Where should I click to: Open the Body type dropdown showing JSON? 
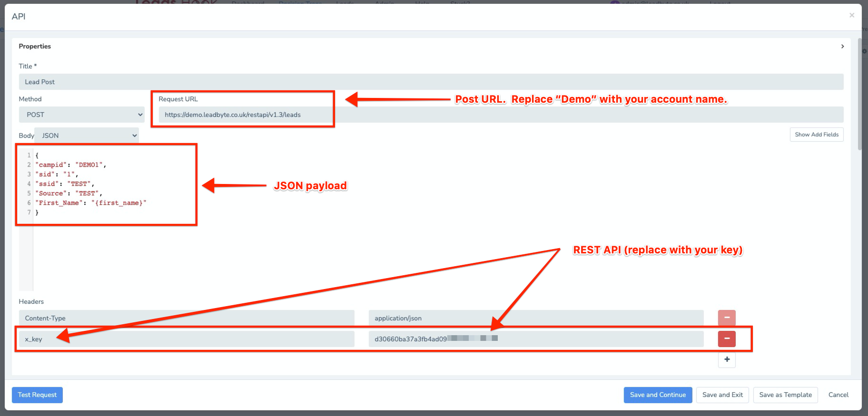tap(87, 135)
